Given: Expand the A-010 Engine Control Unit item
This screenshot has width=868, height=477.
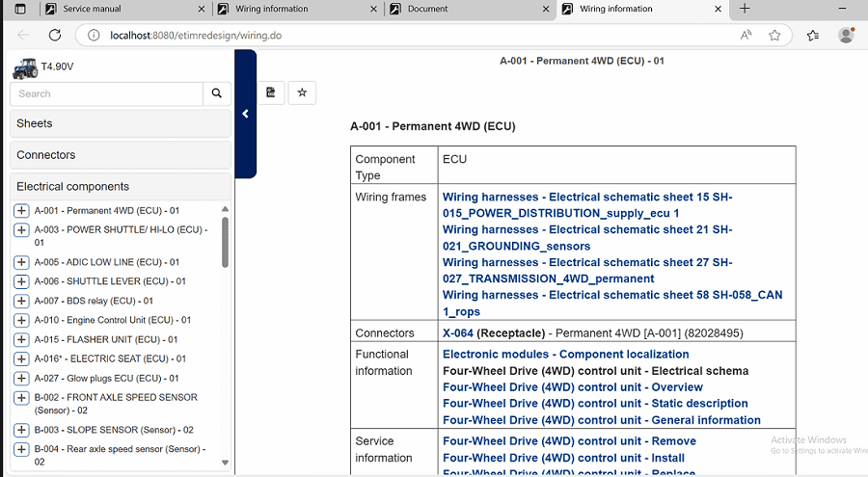Looking at the screenshot, I should [x=21, y=320].
